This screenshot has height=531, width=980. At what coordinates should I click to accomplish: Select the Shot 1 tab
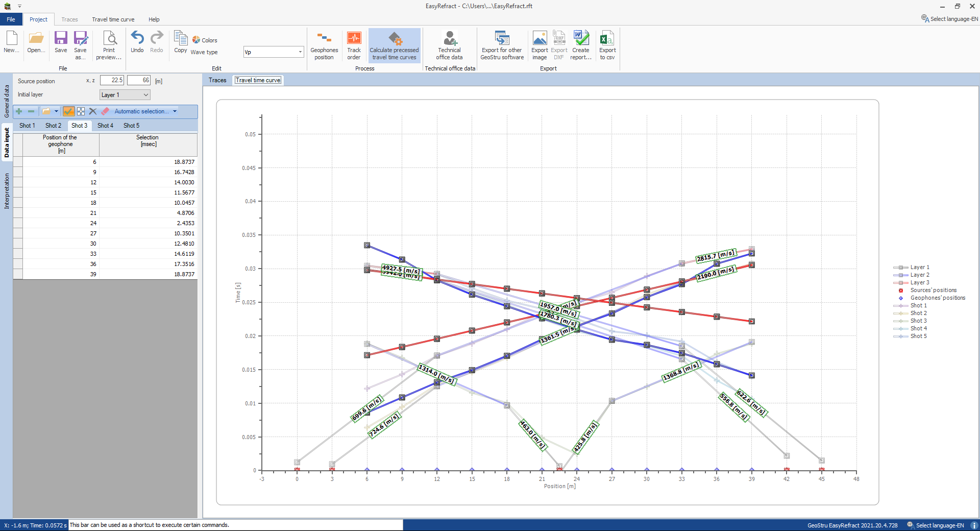click(27, 126)
